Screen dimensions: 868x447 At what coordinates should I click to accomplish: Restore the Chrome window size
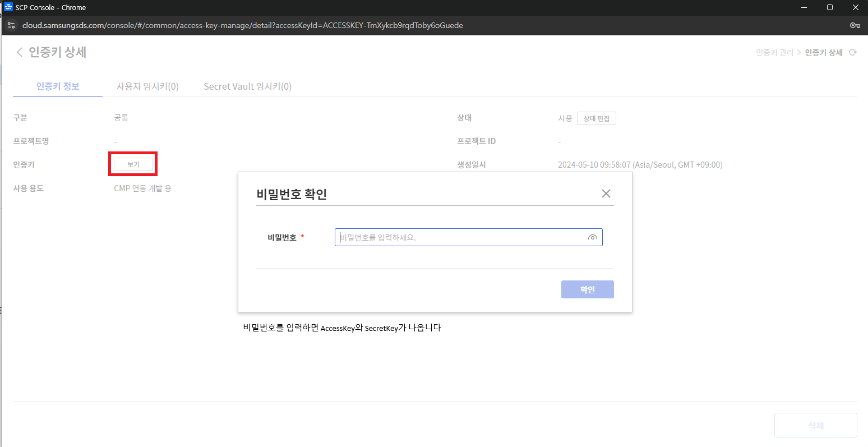[x=830, y=7]
